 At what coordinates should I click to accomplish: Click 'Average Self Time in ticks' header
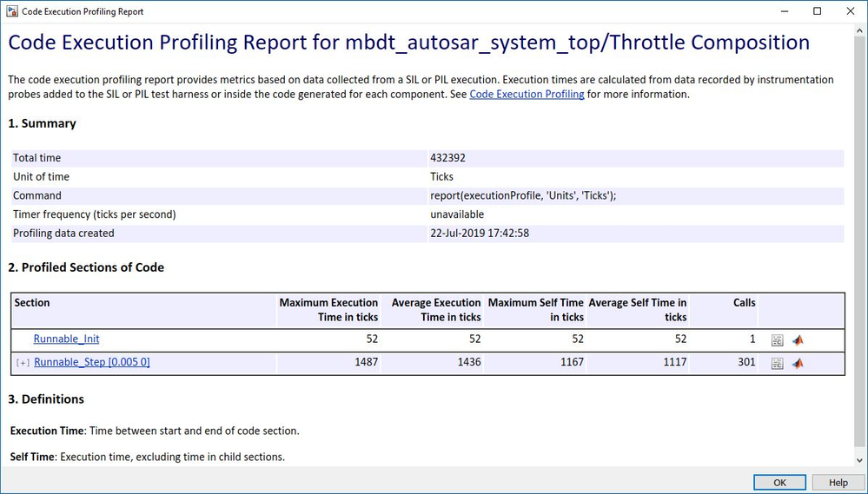coord(638,310)
